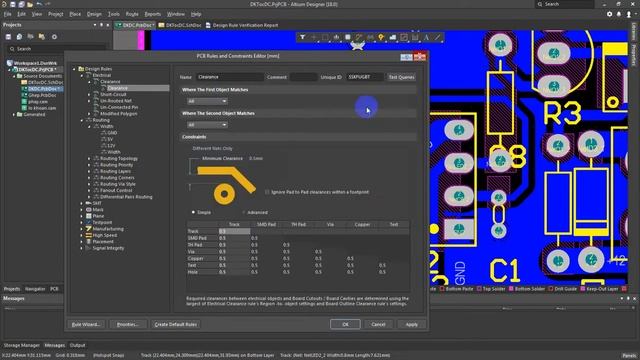The height and width of the screenshot is (360, 640).
Task: Click the Priorities button
Action: click(128, 324)
